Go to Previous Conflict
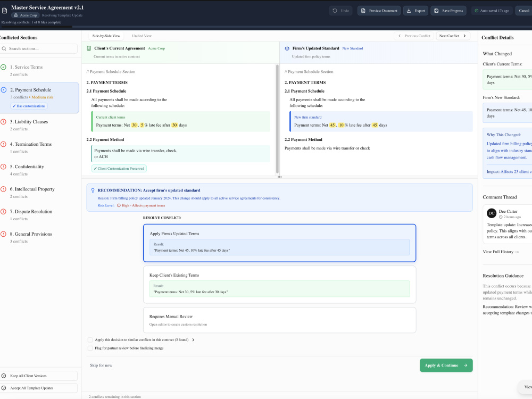This screenshot has width=532, height=399. click(x=413, y=36)
